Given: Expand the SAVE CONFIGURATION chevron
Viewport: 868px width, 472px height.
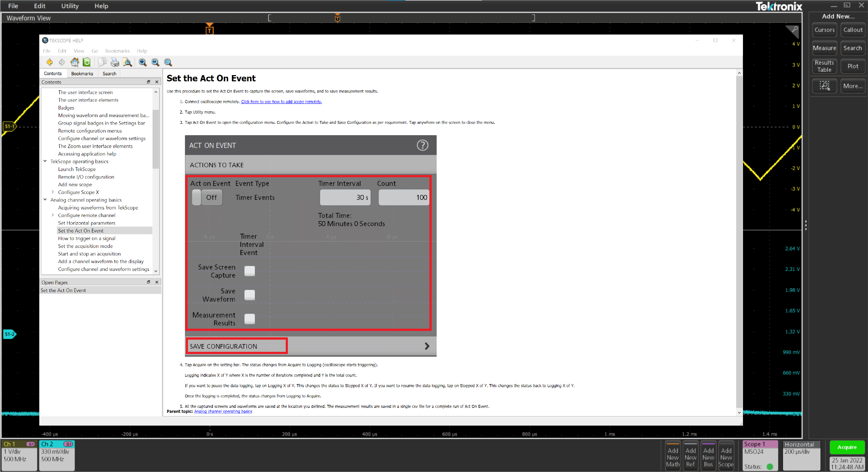Looking at the screenshot, I should coord(427,346).
